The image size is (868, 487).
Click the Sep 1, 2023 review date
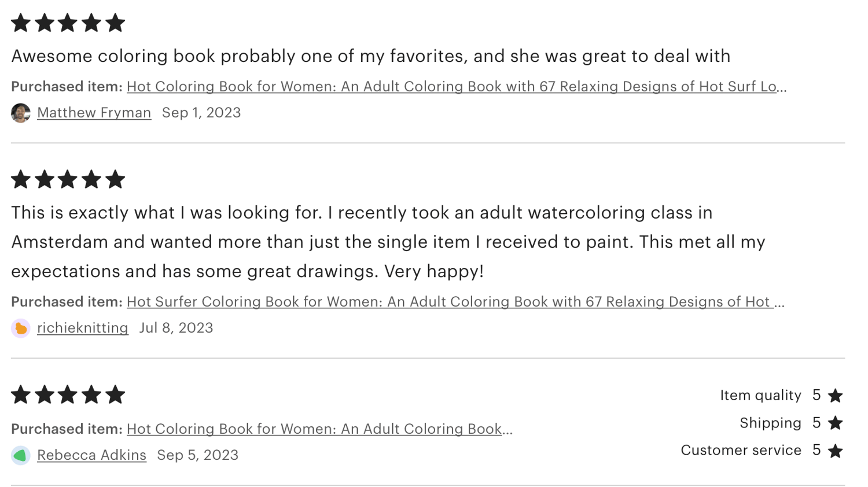tap(201, 113)
